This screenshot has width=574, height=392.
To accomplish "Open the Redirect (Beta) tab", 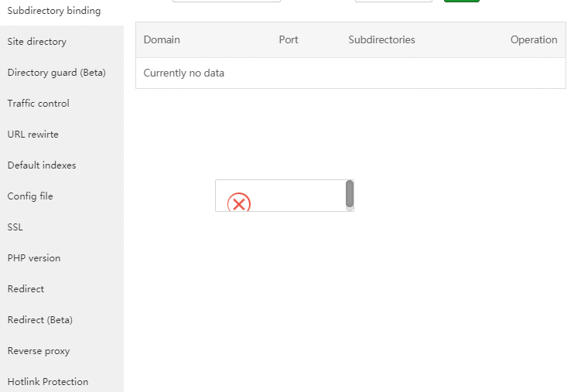I will (x=40, y=320).
